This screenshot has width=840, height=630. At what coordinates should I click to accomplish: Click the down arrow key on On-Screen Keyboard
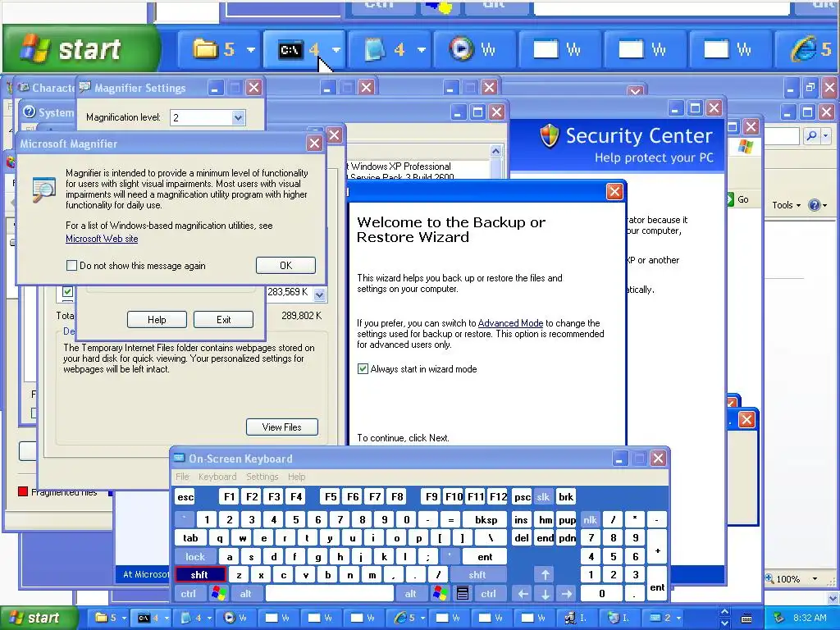pos(545,594)
